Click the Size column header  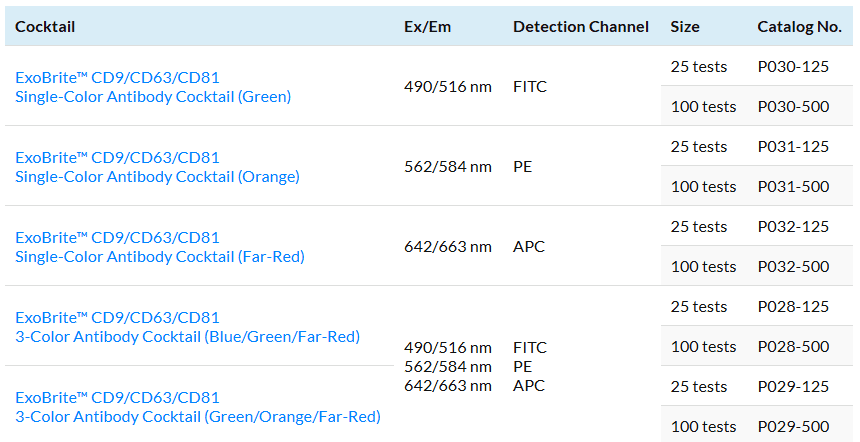[x=685, y=27]
